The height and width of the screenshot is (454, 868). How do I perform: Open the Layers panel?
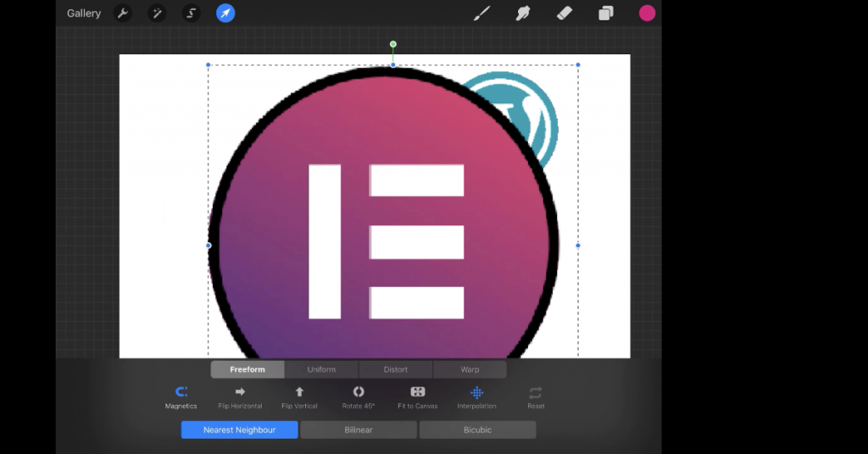point(606,14)
